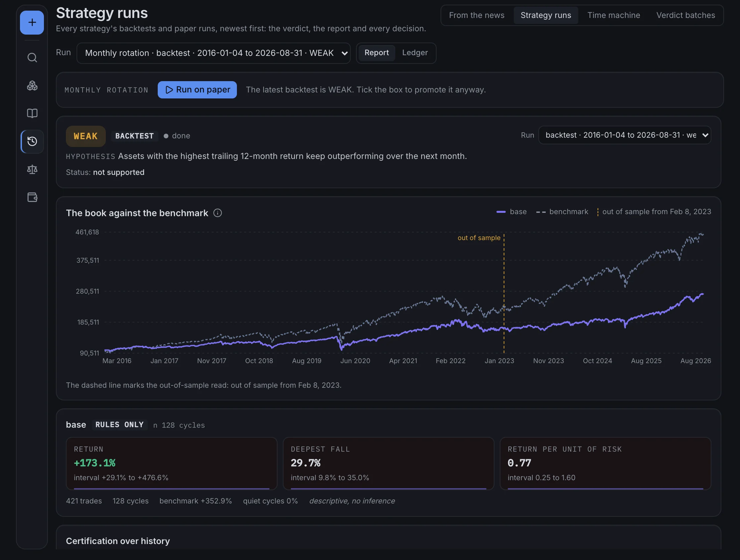Screen dimensions: 740x560
Task: Click the out of sample legend entry
Action: click(654, 211)
